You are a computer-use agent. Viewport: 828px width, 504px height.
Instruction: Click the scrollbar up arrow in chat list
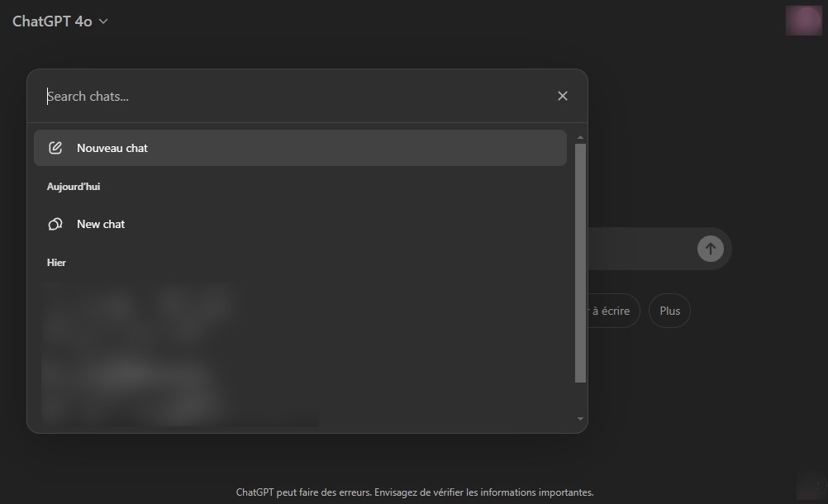[x=580, y=137]
